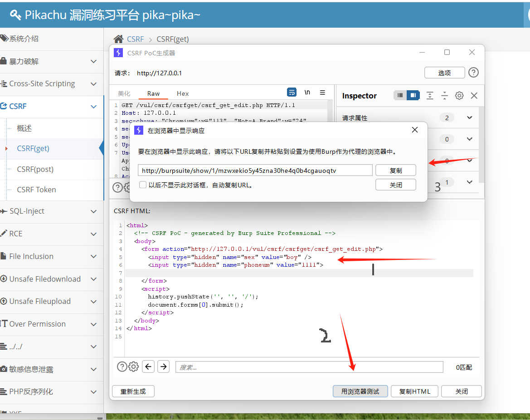530x420 pixels.
Task: Expand the Cross-Site Scripting menu chevron
Action: pos(94,84)
